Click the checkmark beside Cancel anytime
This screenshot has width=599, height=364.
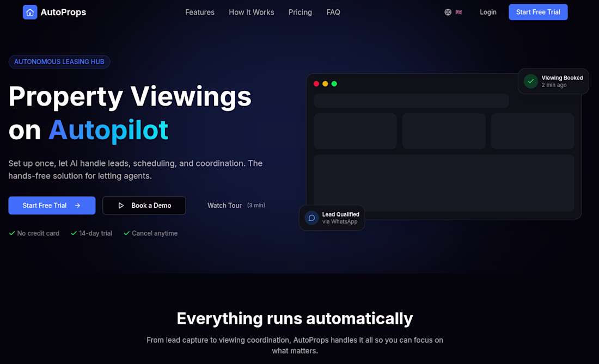click(126, 233)
